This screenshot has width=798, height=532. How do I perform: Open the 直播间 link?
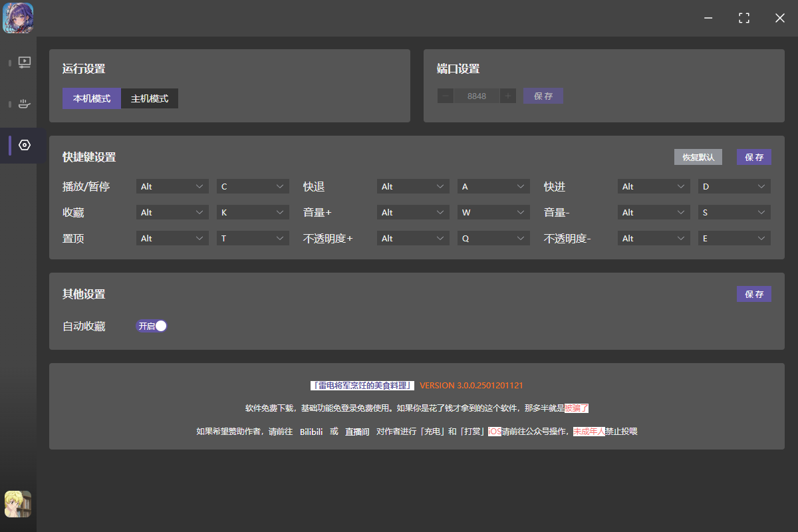tap(357, 432)
